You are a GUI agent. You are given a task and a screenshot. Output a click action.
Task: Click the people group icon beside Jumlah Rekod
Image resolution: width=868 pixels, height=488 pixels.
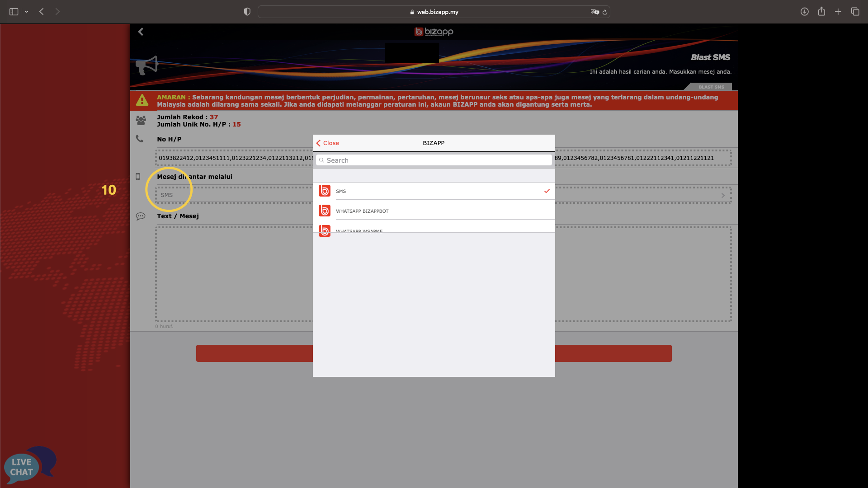pos(141,120)
